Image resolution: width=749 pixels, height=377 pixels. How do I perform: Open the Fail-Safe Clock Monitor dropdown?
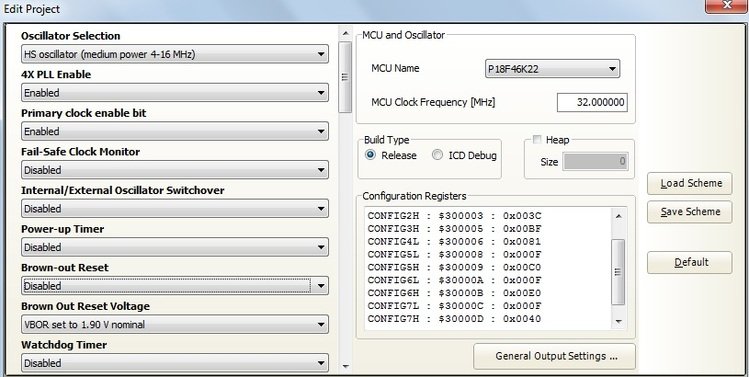click(x=175, y=170)
